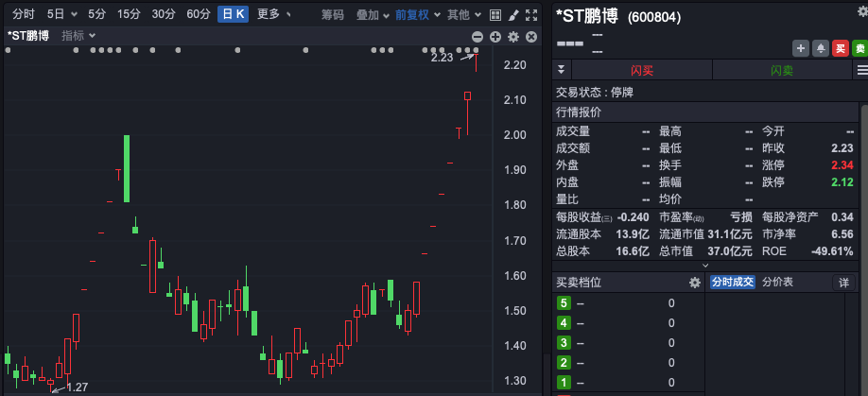Expand the 指标 indicator dropdown

78,36
